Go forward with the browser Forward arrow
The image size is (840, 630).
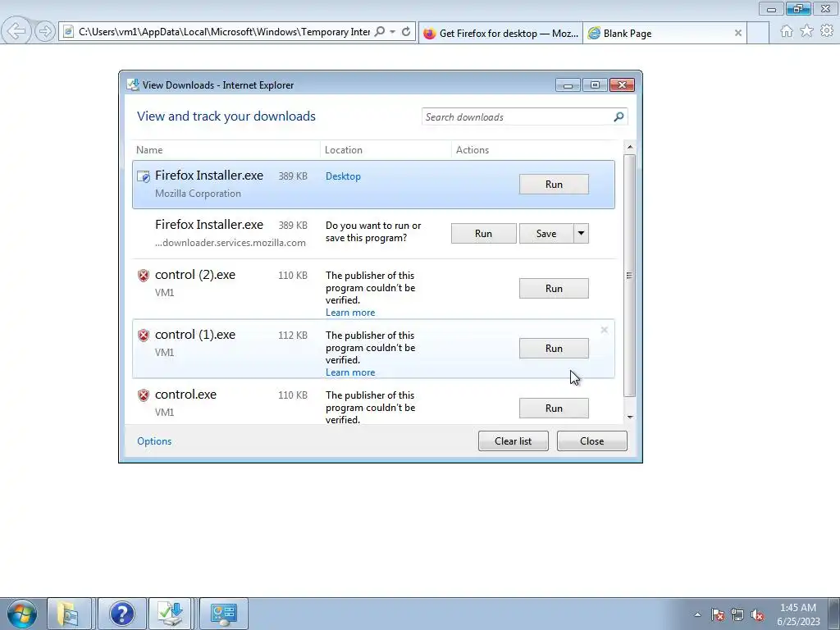pos(45,31)
